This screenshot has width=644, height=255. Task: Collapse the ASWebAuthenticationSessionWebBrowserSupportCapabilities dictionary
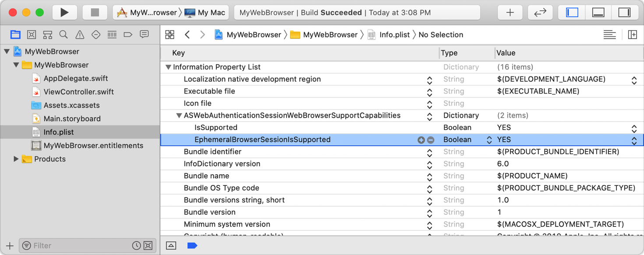point(179,115)
